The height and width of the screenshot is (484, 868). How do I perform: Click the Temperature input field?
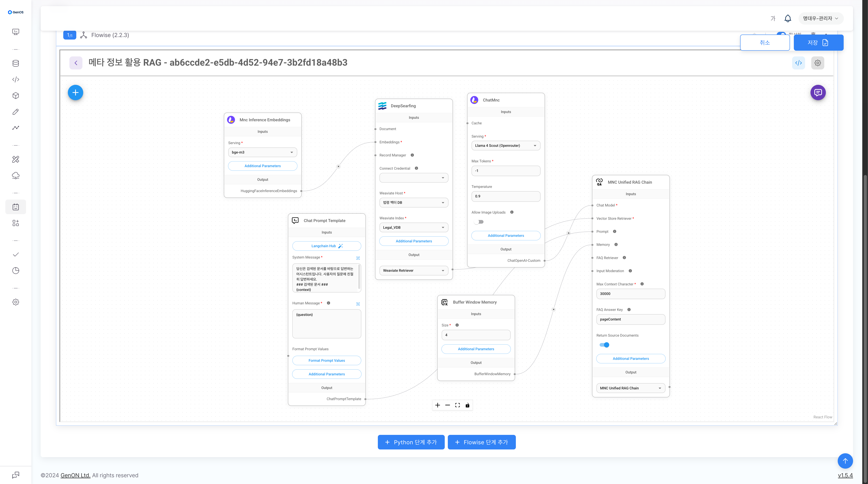(506, 196)
